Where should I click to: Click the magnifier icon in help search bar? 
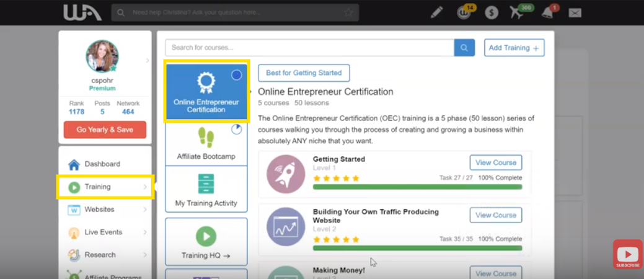coord(121,13)
